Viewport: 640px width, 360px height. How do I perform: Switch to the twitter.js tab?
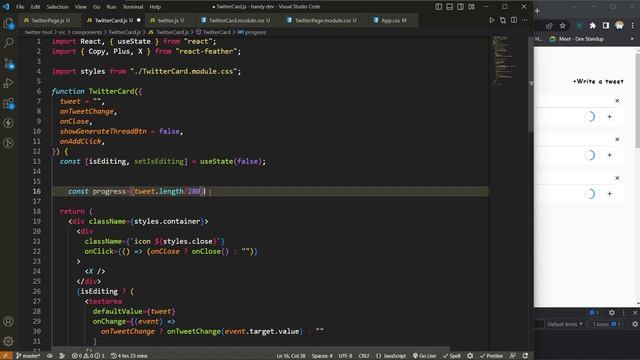[x=168, y=20]
